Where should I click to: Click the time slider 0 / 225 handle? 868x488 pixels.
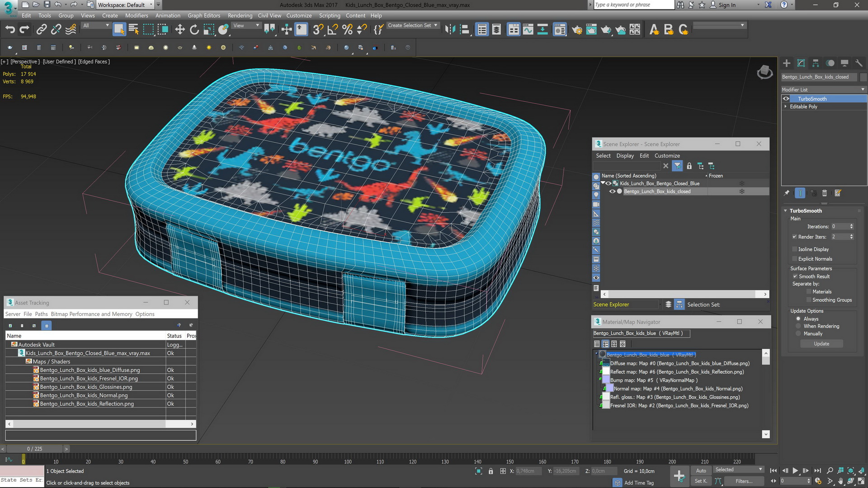[34, 449]
